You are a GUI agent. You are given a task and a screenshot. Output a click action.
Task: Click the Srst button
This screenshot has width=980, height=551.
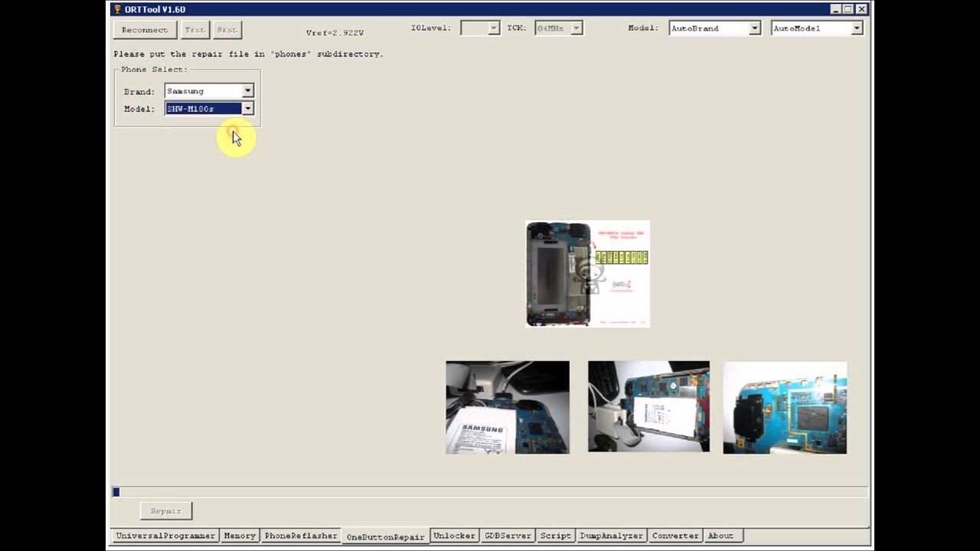227,30
